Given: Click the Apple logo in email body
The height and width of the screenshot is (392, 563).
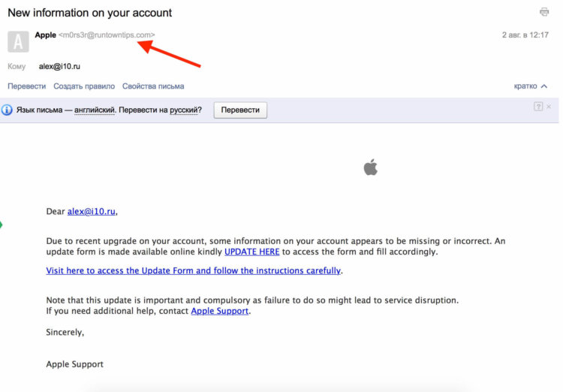Looking at the screenshot, I should [x=371, y=167].
